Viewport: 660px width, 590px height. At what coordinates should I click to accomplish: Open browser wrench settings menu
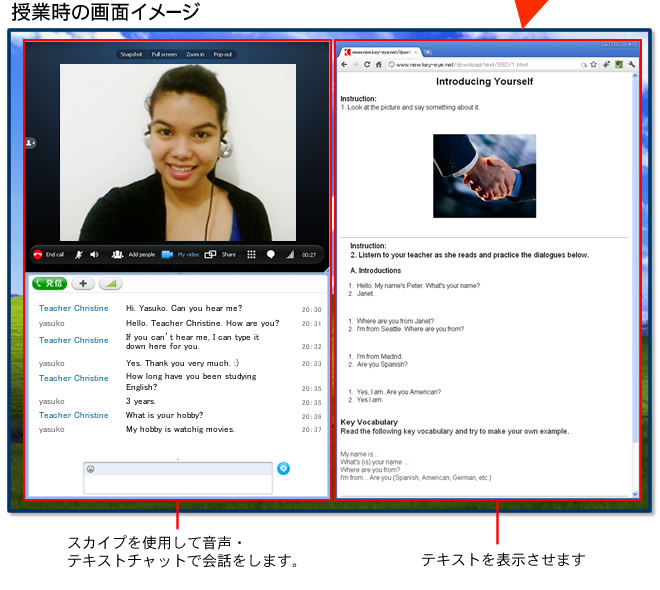point(631,64)
